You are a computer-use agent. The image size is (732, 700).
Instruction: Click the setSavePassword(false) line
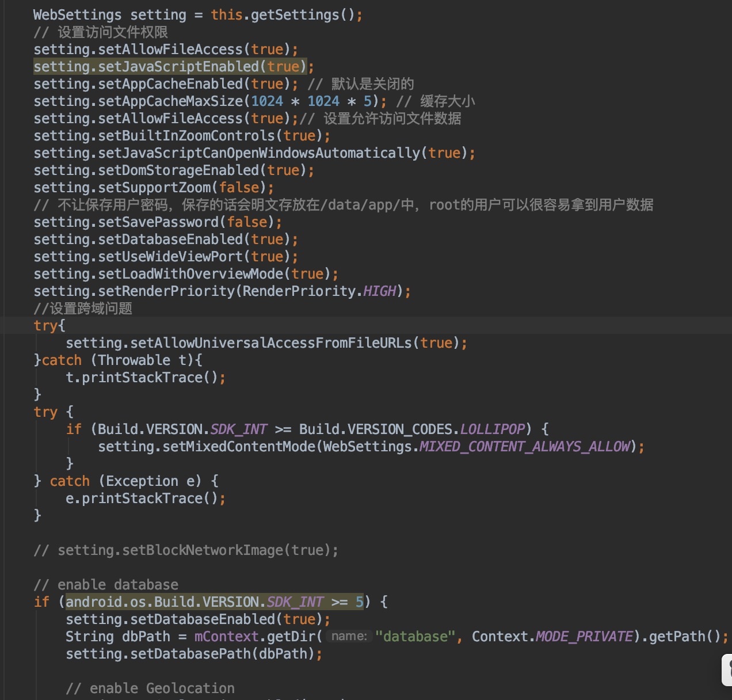click(158, 222)
